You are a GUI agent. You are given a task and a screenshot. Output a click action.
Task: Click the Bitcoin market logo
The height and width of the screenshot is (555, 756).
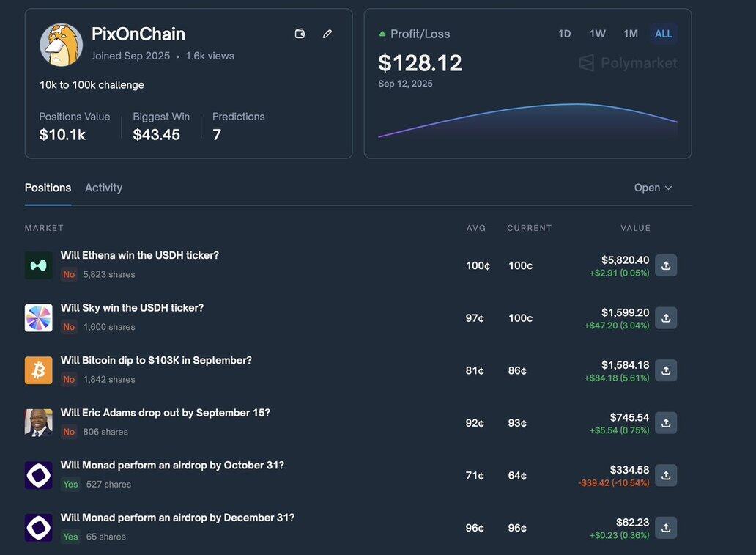[x=39, y=371]
